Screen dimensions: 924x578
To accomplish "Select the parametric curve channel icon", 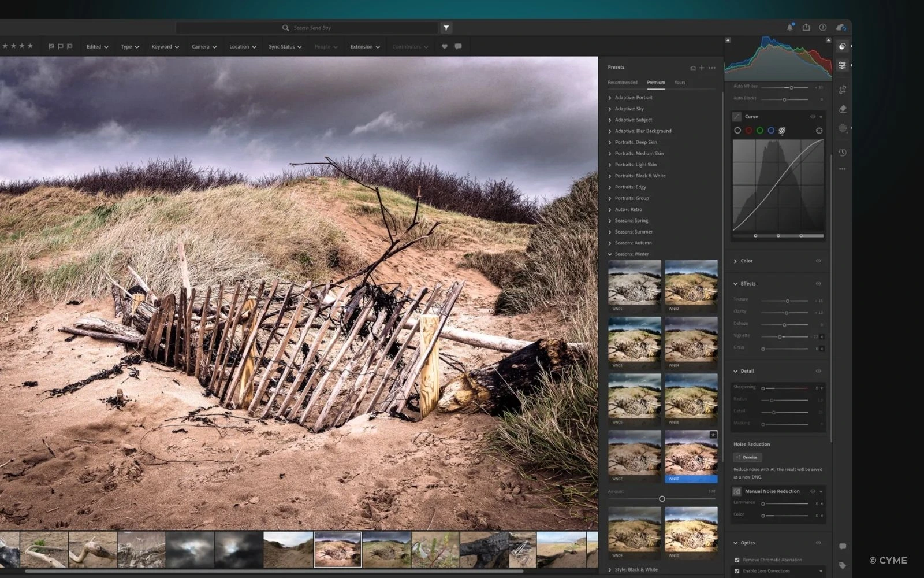I will click(782, 131).
